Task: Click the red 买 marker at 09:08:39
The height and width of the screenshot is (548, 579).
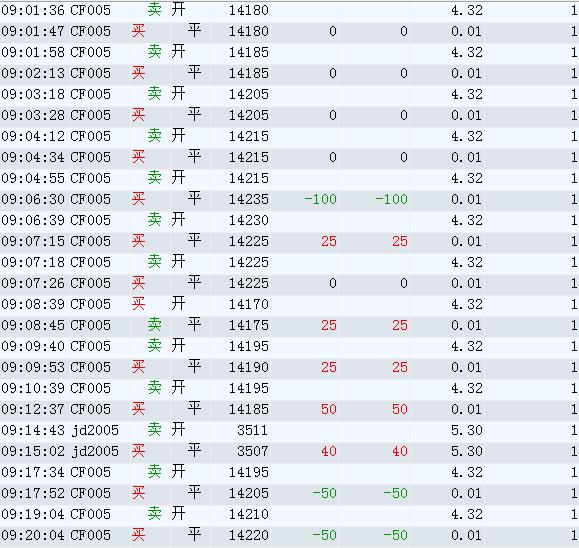Action: click(x=138, y=304)
